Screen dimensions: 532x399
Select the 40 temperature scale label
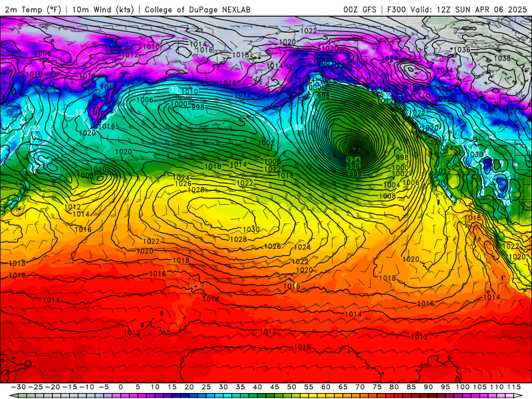257,387
